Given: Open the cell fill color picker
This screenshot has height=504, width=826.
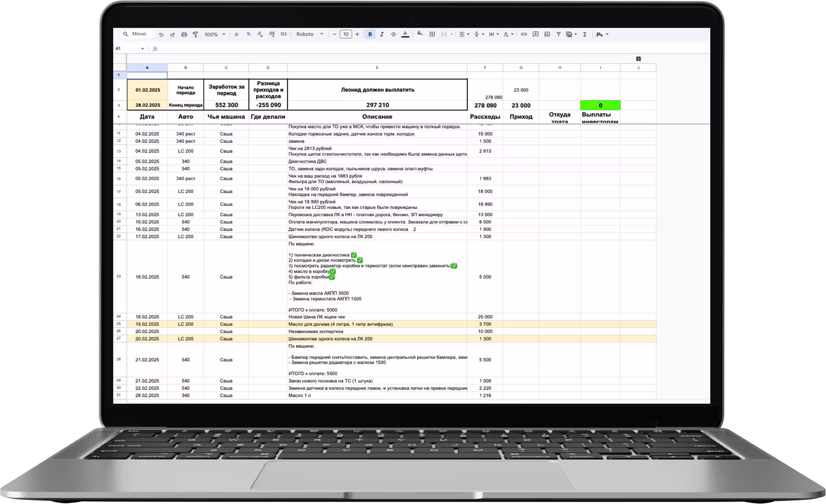Looking at the screenshot, I should point(420,34).
